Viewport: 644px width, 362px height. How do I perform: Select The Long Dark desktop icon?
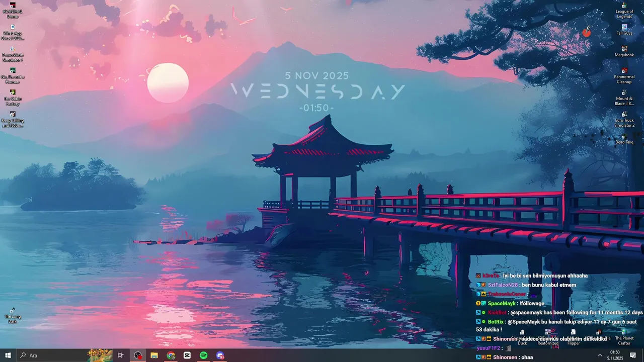[13, 315]
